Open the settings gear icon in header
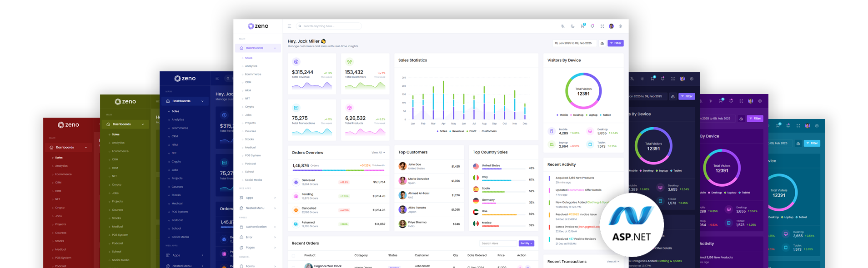This screenshot has width=868, height=268. click(620, 26)
